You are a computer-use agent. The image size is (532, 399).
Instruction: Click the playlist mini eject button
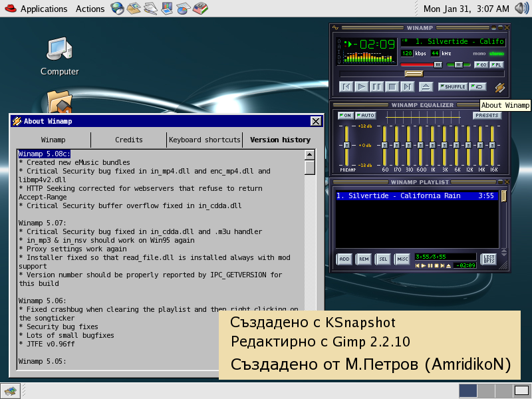click(448, 265)
